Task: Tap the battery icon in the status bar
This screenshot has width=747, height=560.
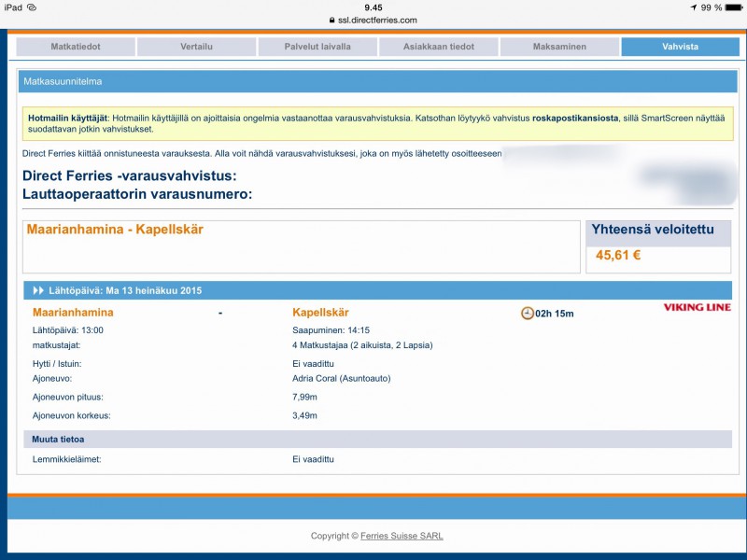Action: (x=732, y=7)
